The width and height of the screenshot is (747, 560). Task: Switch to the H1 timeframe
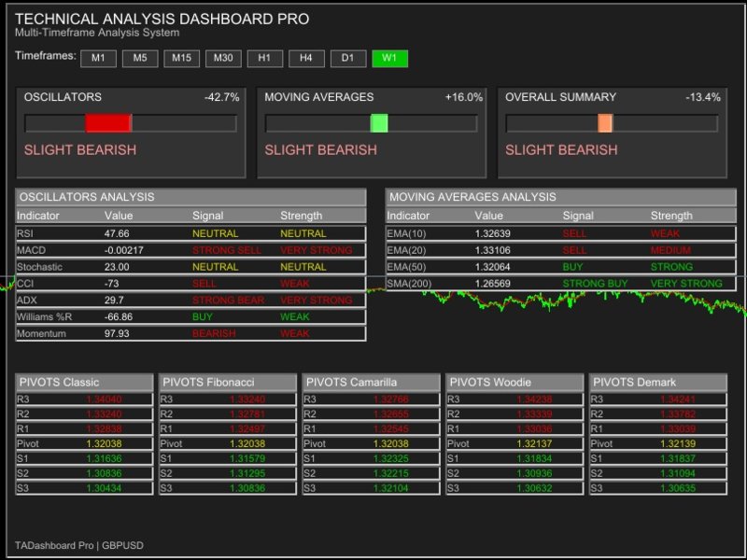coord(265,59)
